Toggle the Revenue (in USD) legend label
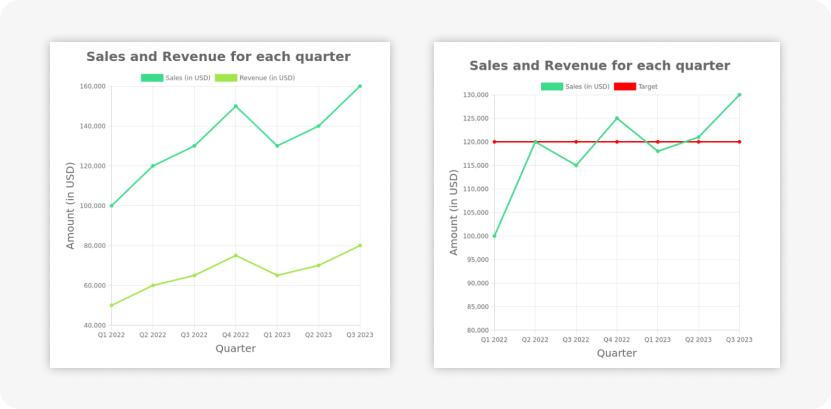The height and width of the screenshot is (409, 831). pos(267,78)
